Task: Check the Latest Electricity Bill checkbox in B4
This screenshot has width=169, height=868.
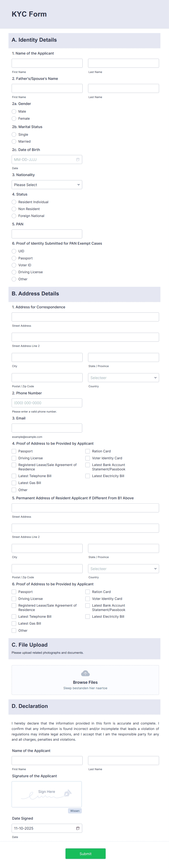Action: [x=87, y=476]
